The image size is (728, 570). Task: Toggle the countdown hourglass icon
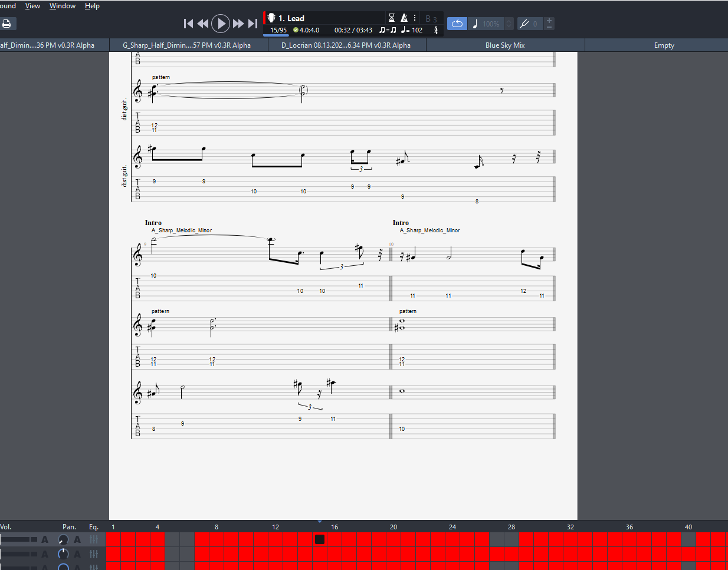click(391, 18)
